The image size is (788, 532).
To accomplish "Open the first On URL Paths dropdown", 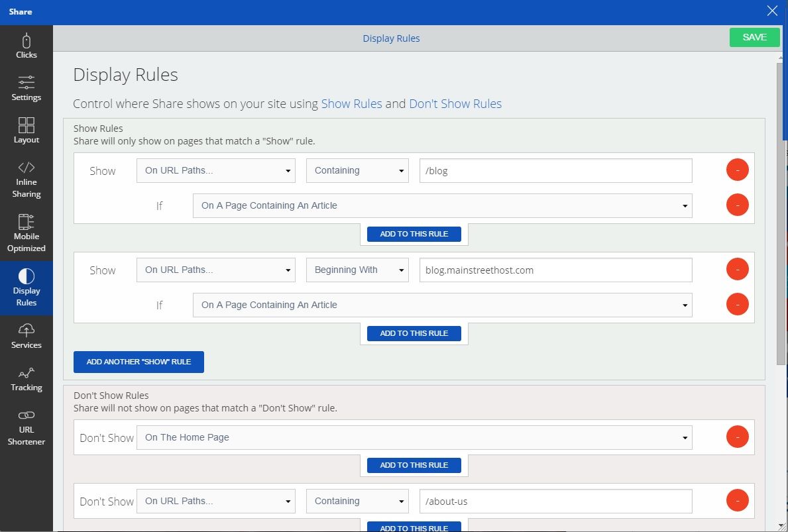I will 215,170.
